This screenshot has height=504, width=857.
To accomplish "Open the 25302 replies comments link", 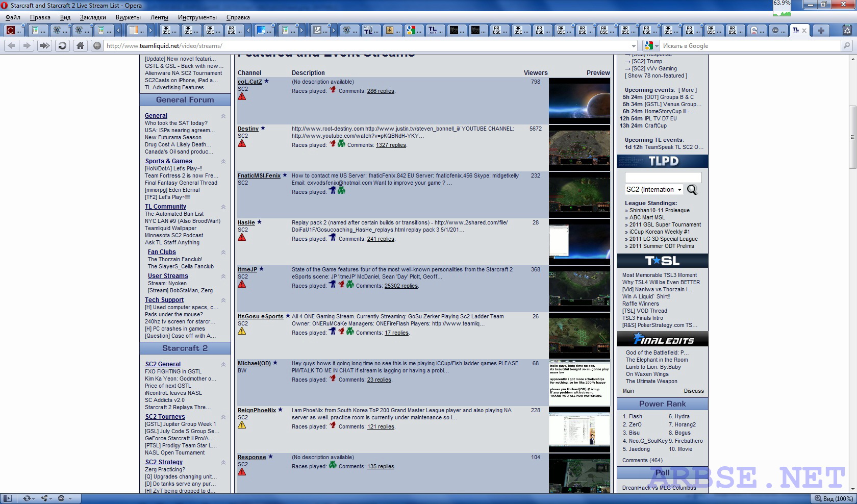I will 401,286.
